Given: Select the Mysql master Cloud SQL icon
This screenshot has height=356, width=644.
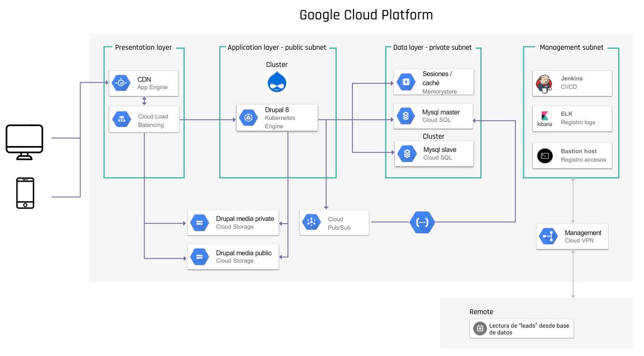Looking at the screenshot, I should point(406,116).
